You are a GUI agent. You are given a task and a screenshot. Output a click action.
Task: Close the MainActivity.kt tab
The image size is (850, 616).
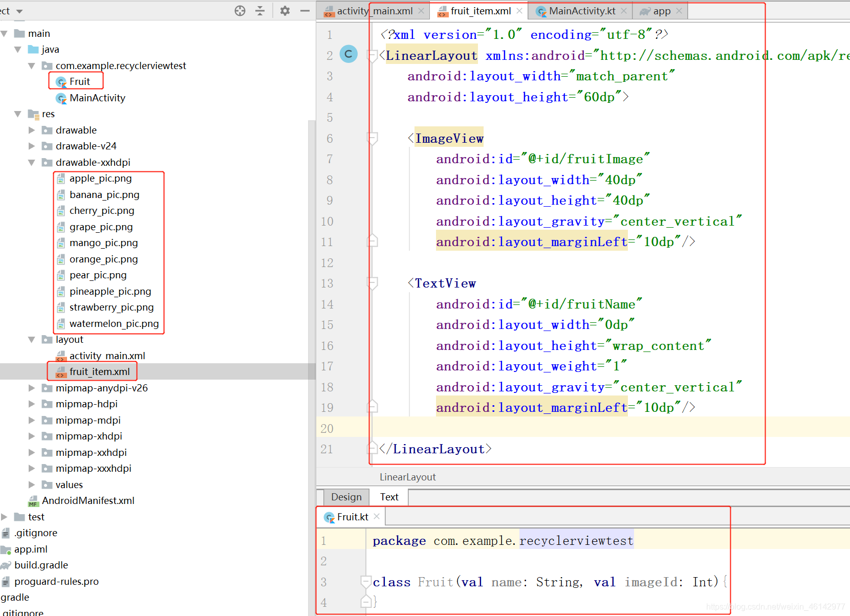click(x=624, y=11)
